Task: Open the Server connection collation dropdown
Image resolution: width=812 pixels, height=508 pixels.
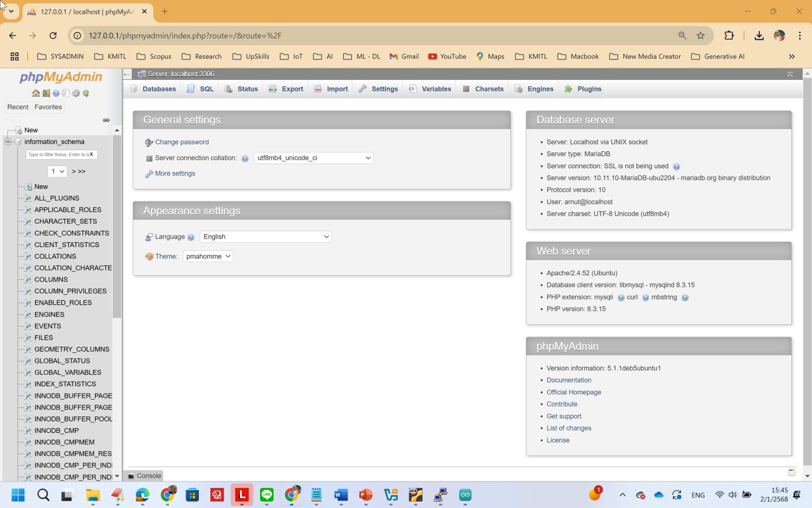Action: [x=313, y=158]
